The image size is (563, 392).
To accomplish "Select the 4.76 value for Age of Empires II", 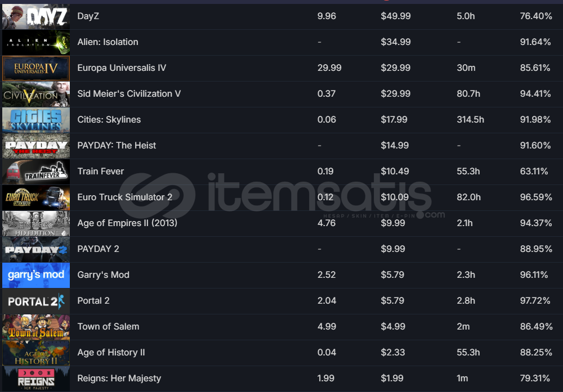I will point(327,223).
